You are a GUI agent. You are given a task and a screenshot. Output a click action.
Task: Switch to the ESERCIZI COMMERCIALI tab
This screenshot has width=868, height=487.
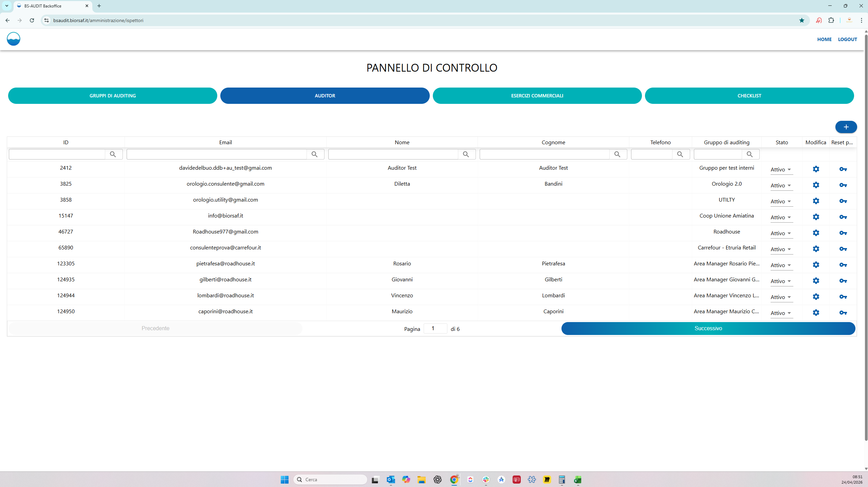click(x=537, y=95)
